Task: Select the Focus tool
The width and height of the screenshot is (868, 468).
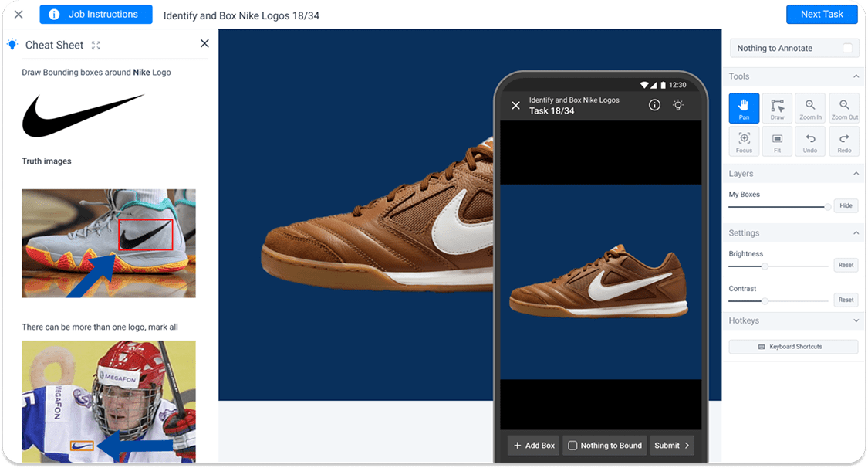Action: (x=744, y=141)
